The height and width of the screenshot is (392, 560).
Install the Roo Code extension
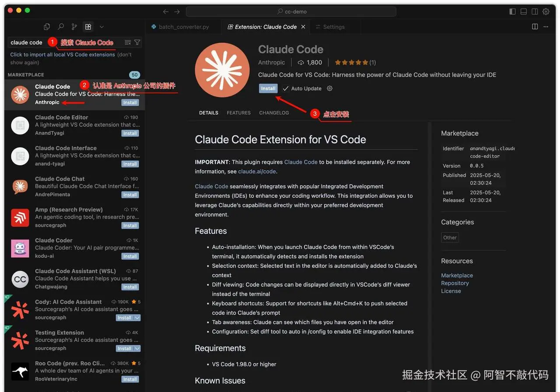pyautogui.click(x=130, y=379)
